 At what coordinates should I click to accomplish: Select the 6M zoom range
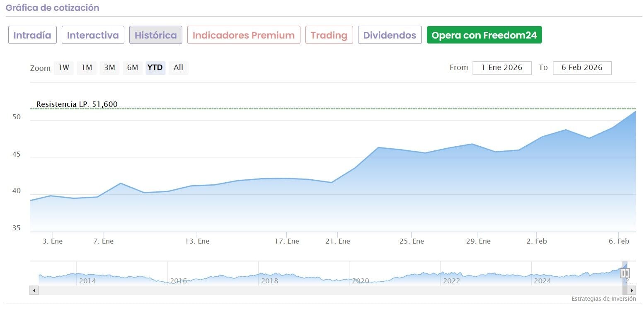pos(133,68)
